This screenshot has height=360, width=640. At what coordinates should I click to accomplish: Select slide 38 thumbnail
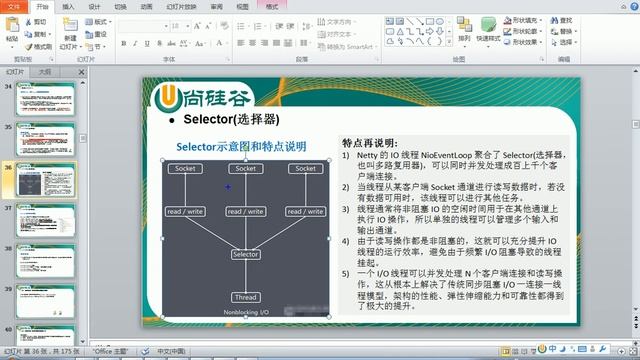coord(45,261)
